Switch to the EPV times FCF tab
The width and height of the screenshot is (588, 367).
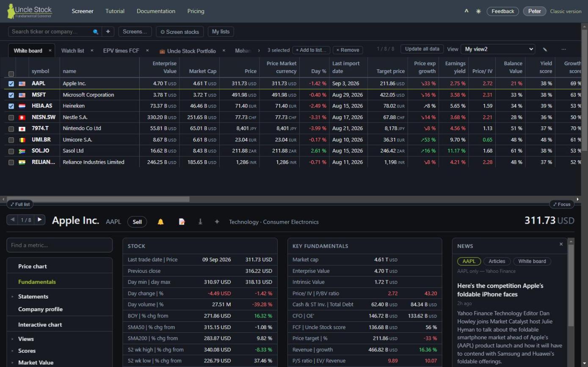121,51
